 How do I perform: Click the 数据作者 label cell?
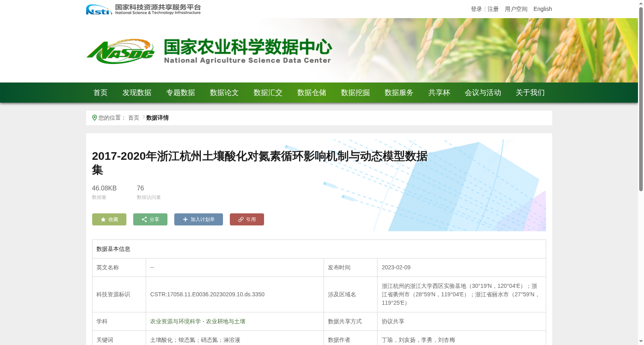pos(351,340)
